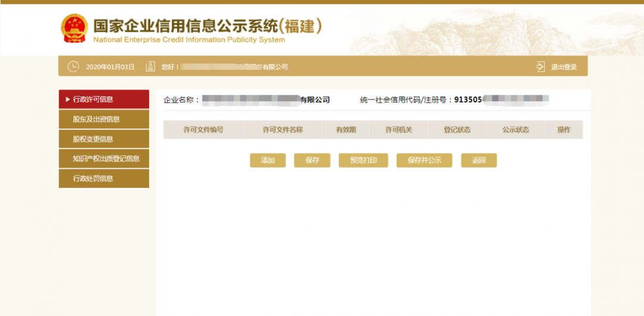Open 预览打印 print preview

(363, 160)
